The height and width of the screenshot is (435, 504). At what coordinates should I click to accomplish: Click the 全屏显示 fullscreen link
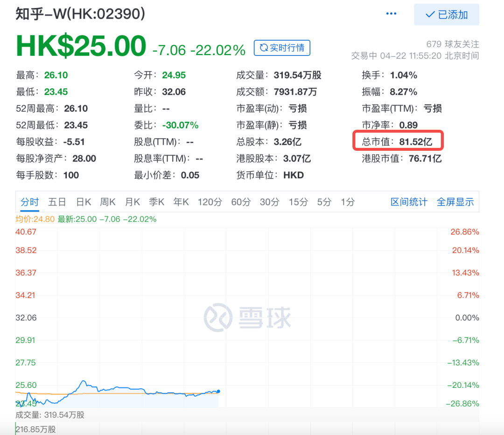(x=455, y=202)
